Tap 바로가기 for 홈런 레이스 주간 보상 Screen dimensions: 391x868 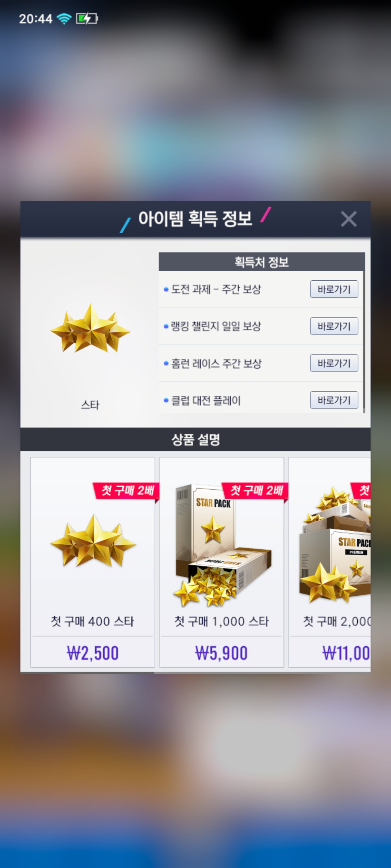click(334, 363)
